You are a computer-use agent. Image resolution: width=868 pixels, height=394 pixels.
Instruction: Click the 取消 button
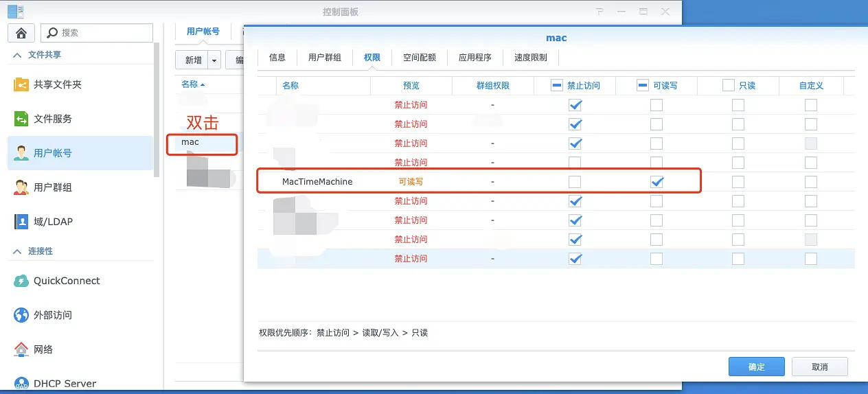[820, 367]
